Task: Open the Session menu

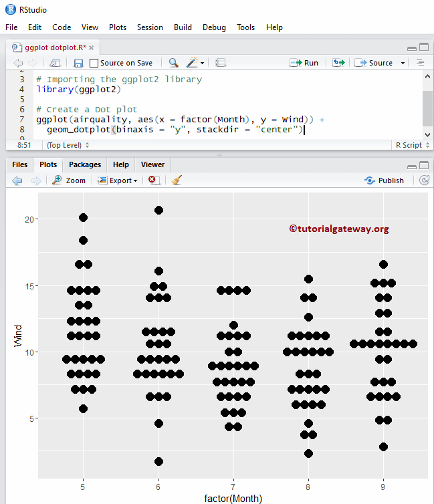Action: (150, 27)
